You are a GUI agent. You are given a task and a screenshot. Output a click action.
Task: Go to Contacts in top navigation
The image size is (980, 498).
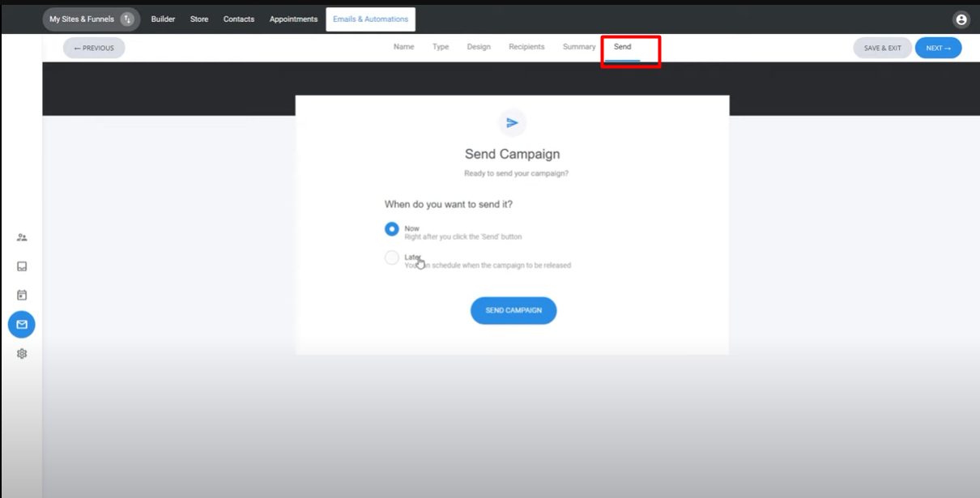[239, 19]
